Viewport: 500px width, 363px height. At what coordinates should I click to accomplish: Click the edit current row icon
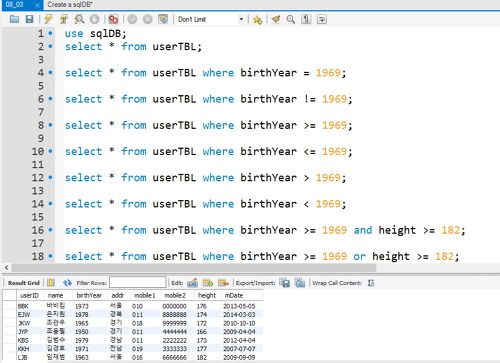click(x=192, y=283)
